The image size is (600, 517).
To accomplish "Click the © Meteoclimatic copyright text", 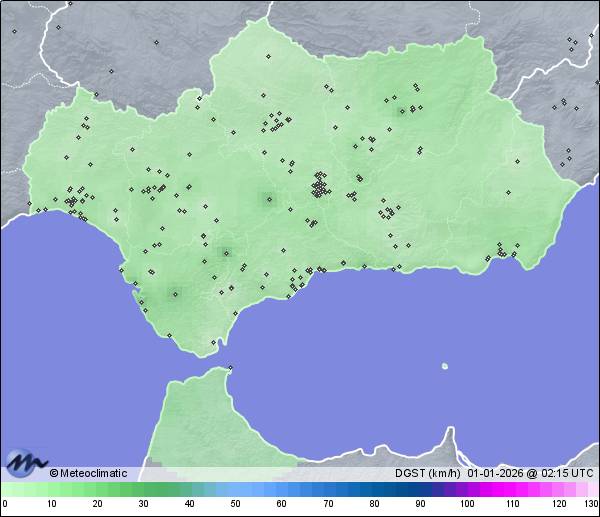I will pos(89,473).
